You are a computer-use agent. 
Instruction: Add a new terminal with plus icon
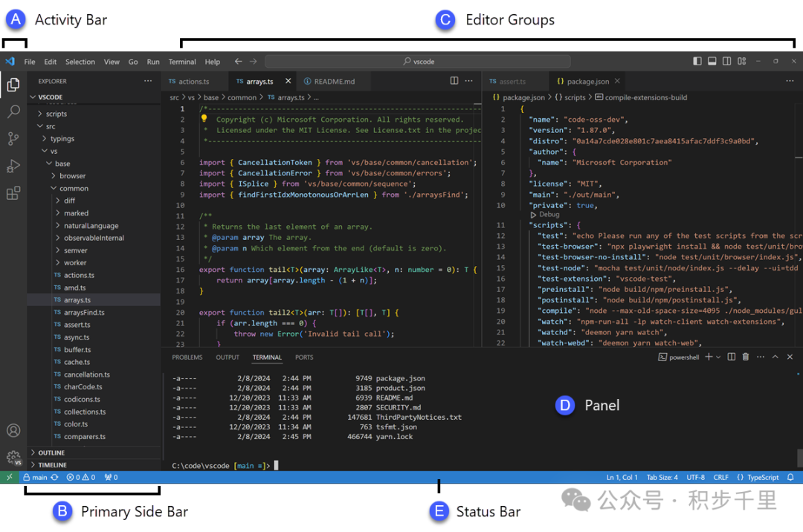[x=709, y=357]
